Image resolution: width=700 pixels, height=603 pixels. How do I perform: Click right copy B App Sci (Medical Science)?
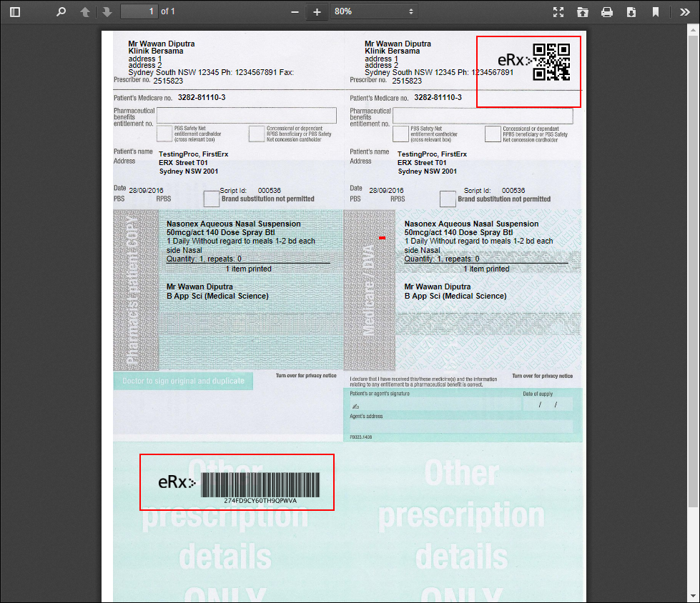455,296
